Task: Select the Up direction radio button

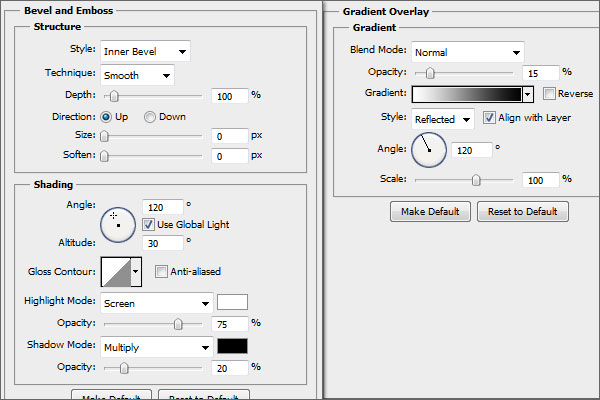Action: point(106,117)
